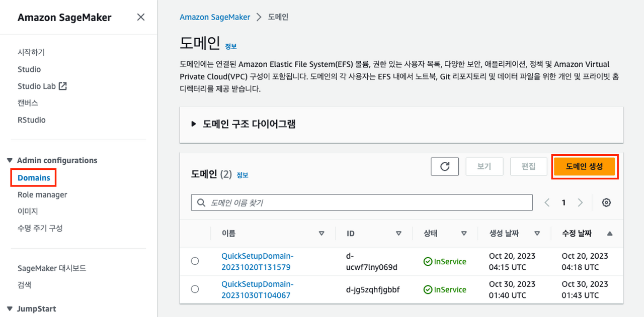Screen dimensions: 644x317
Task: Select Domains in the sidebar
Action: [34, 178]
